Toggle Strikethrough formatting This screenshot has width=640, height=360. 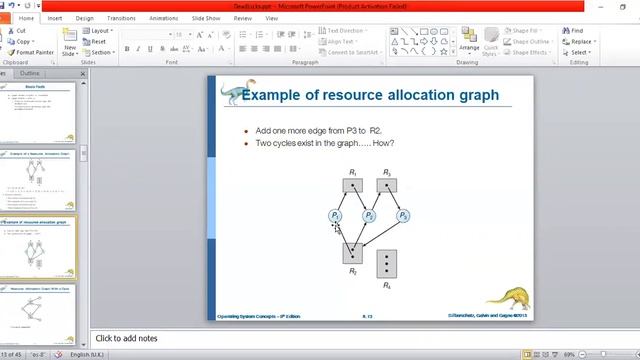pos(174,49)
